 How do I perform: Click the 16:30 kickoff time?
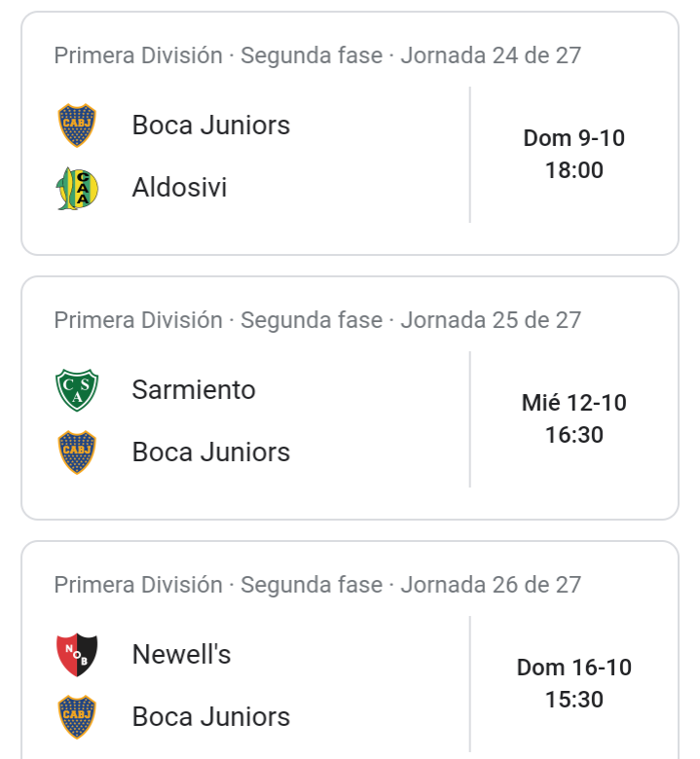point(574,435)
